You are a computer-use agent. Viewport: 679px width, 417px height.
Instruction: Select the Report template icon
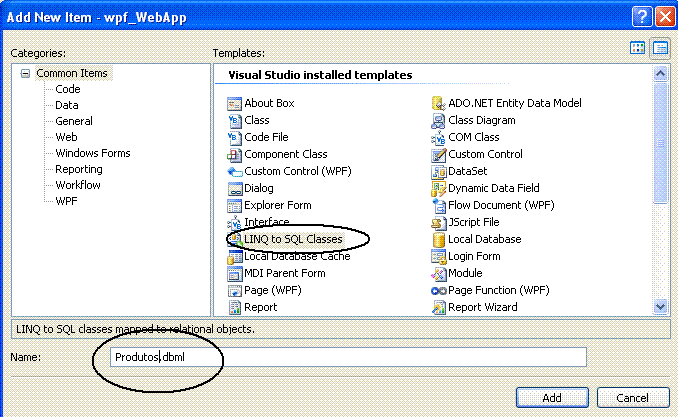(234, 307)
